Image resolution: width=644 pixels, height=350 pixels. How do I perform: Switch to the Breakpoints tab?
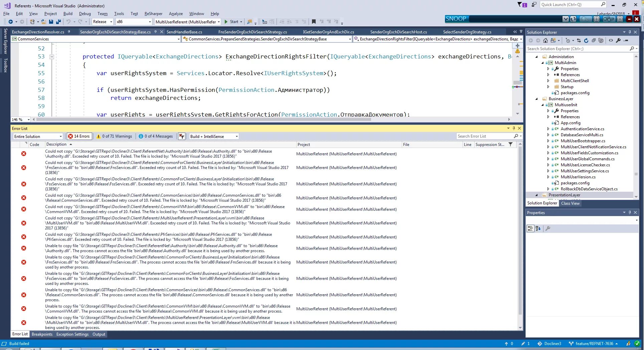[x=42, y=334]
